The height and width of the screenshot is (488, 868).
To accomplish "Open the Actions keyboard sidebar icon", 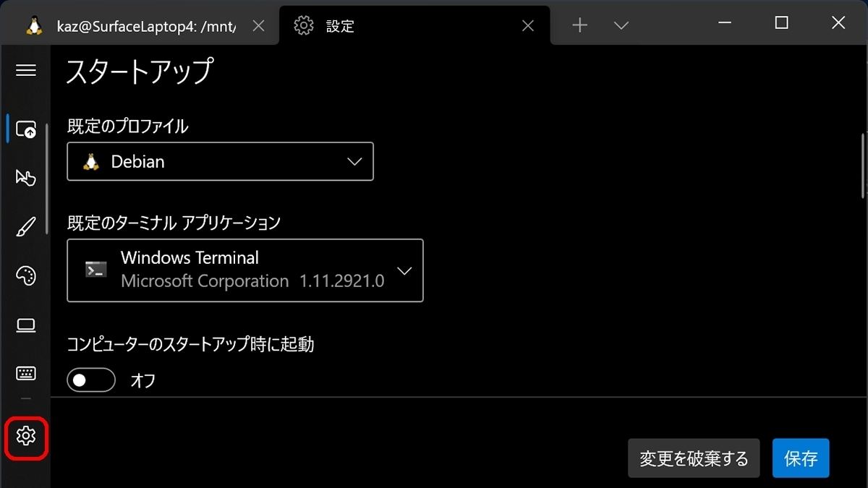I will [26, 373].
